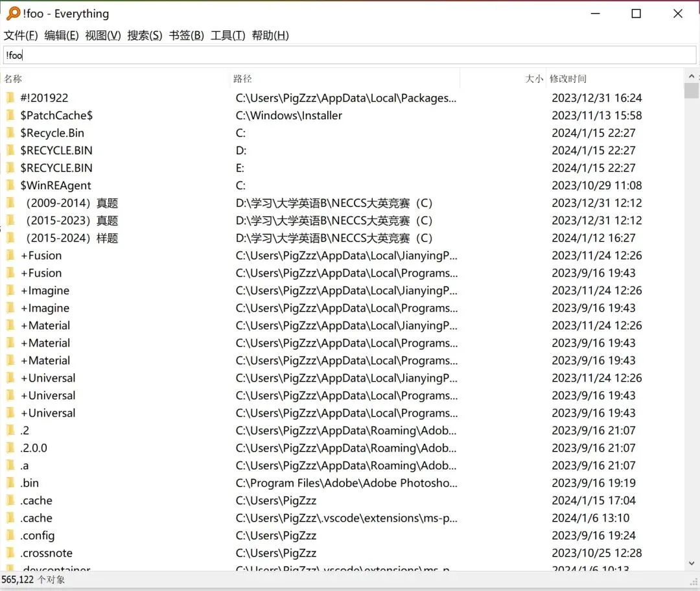Select the #!201922 folder name
The height and width of the screenshot is (591, 700).
tap(44, 98)
